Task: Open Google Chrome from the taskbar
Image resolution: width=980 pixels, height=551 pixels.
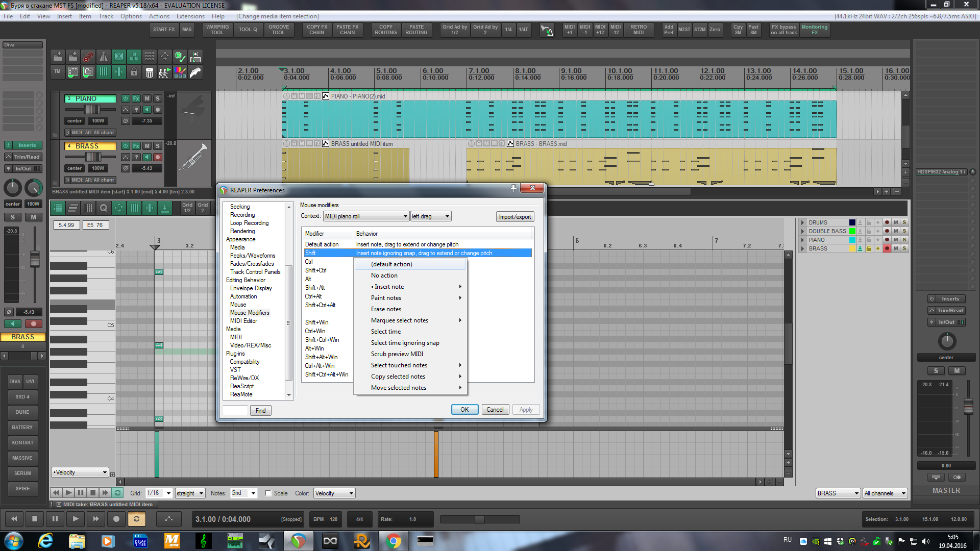Action: pos(393,541)
